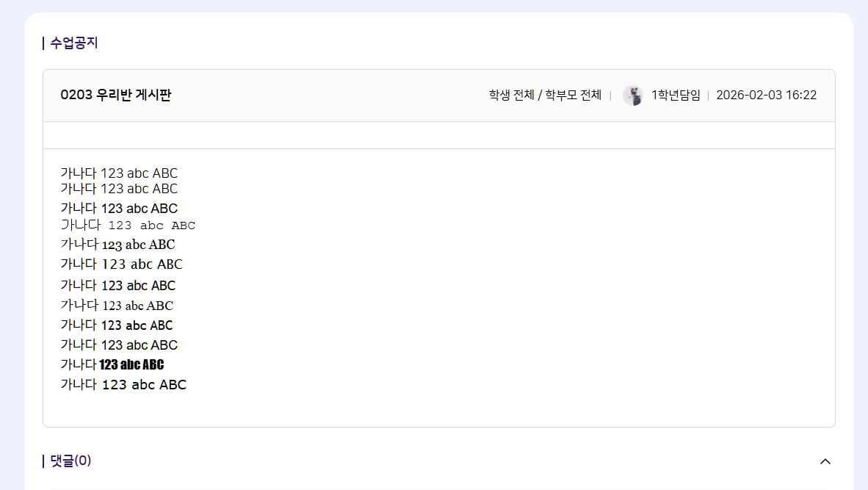Click the first line of sample text
This screenshot has width=868, height=490.
tap(119, 173)
